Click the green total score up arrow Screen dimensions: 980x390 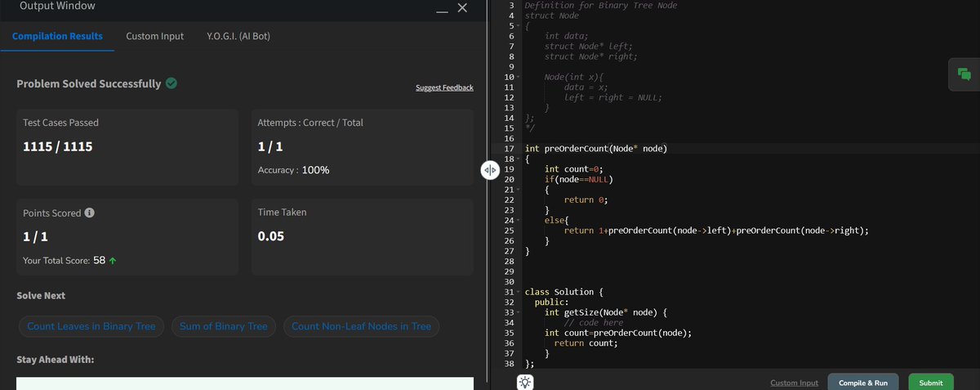click(x=112, y=261)
